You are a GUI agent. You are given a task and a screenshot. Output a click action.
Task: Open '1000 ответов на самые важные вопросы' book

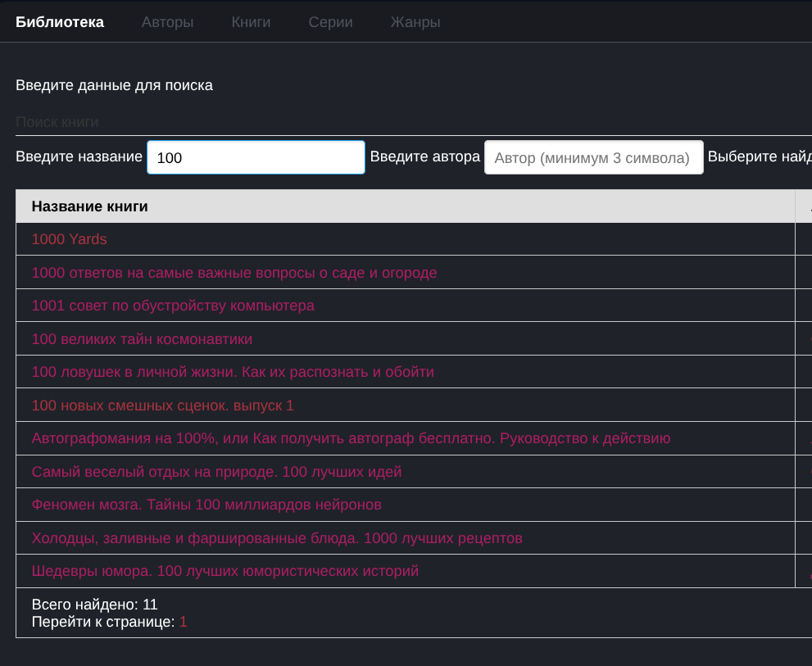(x=234, y=273)
